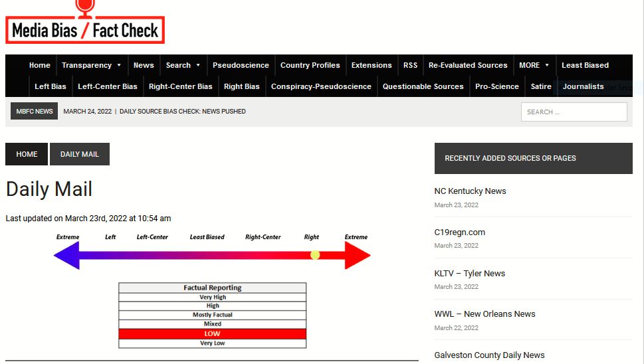
Task: Click the 'Right-Center' scale label
Action: 263,236
